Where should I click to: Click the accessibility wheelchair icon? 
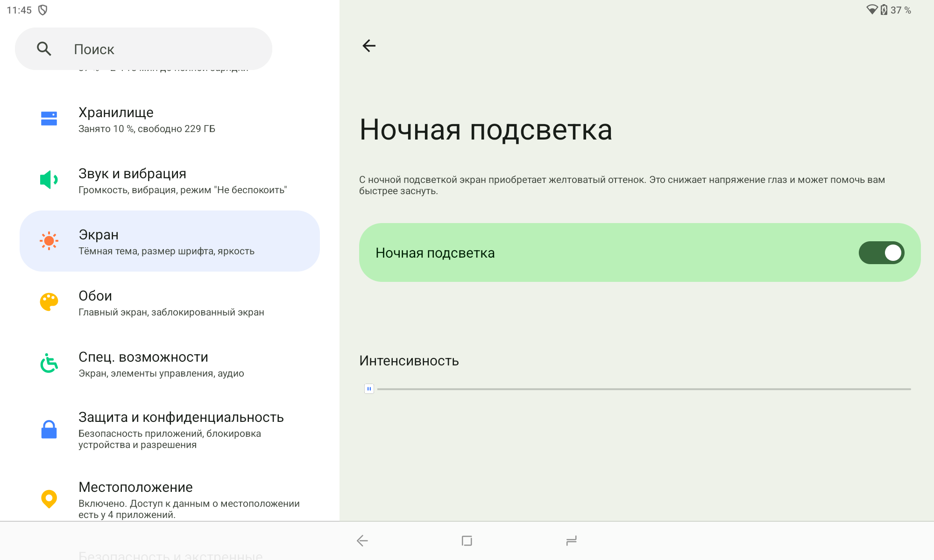coord(49,363)
